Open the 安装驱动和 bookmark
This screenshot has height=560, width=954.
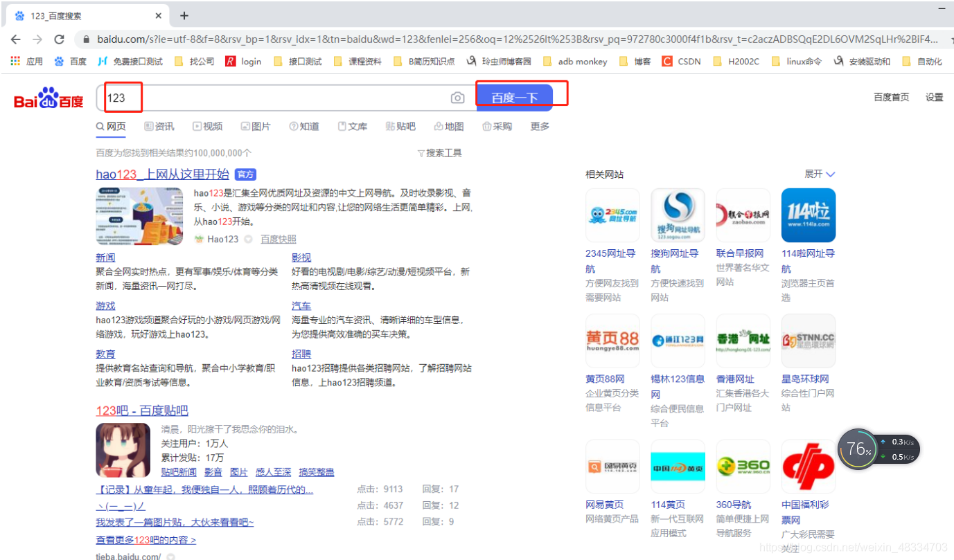(x=862, y=61)
